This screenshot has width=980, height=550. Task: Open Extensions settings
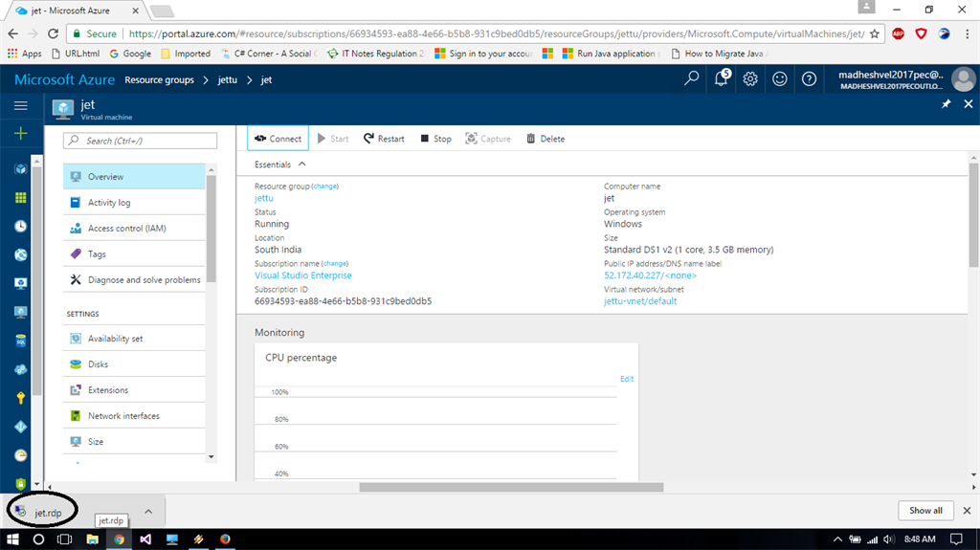134,390
